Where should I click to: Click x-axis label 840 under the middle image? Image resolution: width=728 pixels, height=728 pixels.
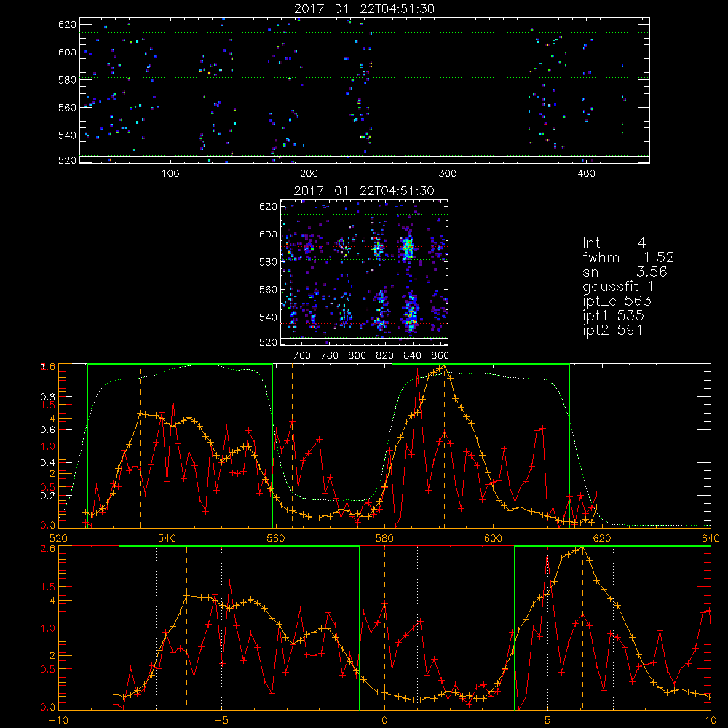tap(412, 355)
